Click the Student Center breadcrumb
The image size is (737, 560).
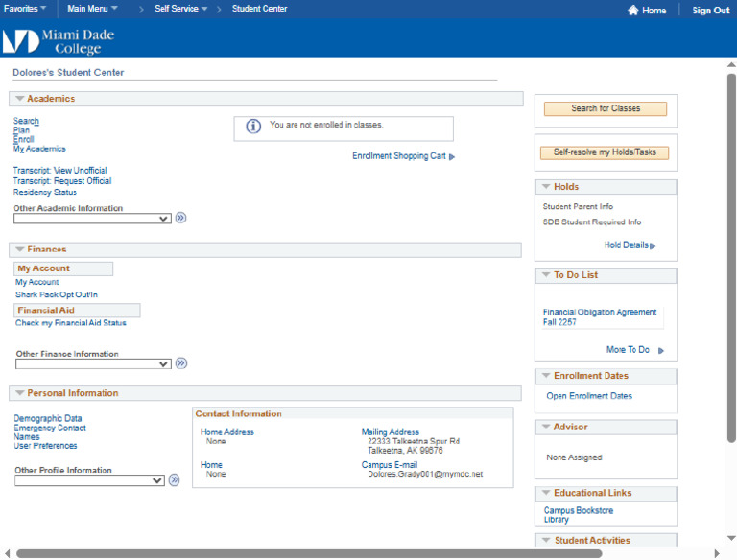[x=259, y=9]
